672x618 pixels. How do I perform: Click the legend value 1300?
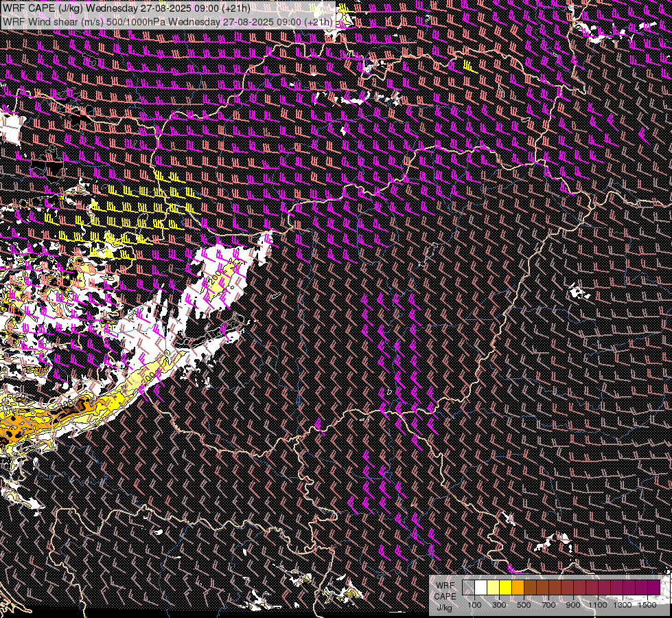point(623,605)
